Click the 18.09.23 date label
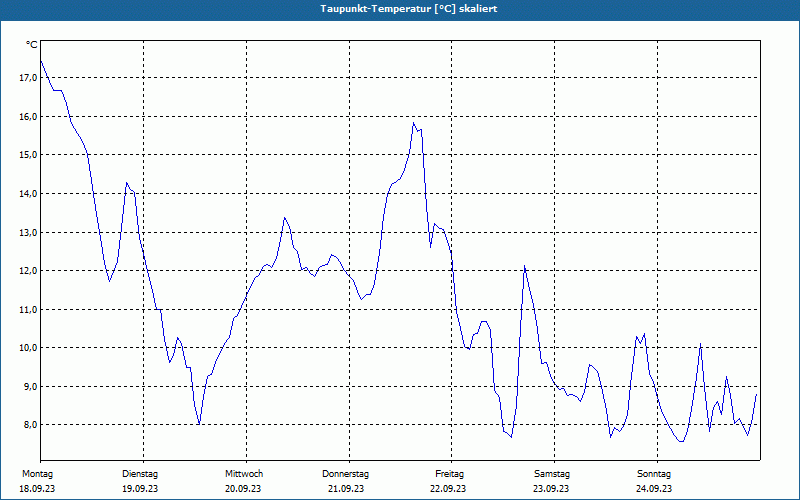The width and height of the screenshot is (800, 500). click(x=37, y=489)
